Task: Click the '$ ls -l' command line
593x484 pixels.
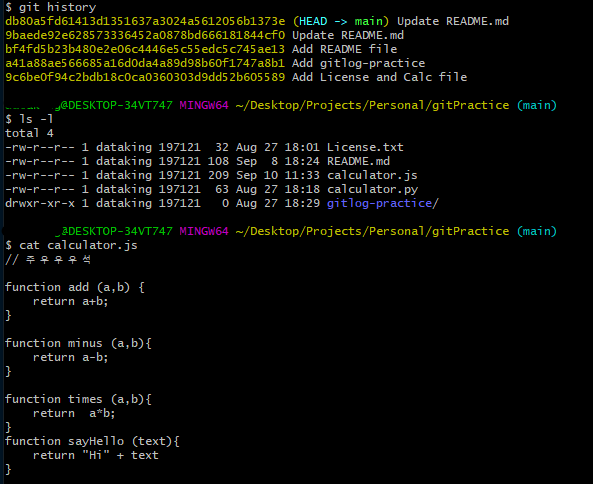Action: [29, 119]
